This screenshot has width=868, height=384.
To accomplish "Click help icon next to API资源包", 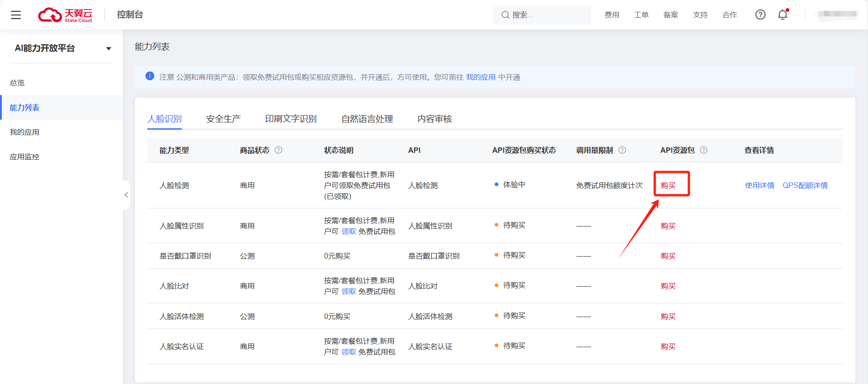I will click(x=703, y=150).
